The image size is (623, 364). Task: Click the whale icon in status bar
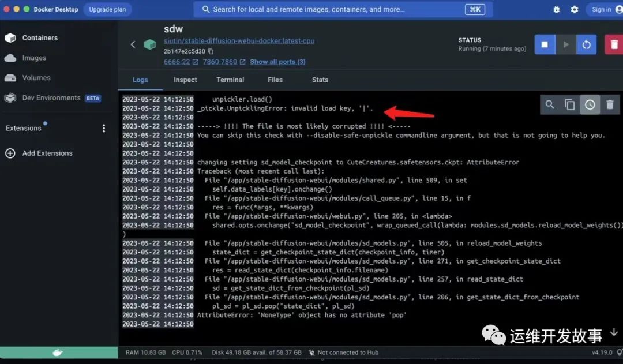(58, 352)
